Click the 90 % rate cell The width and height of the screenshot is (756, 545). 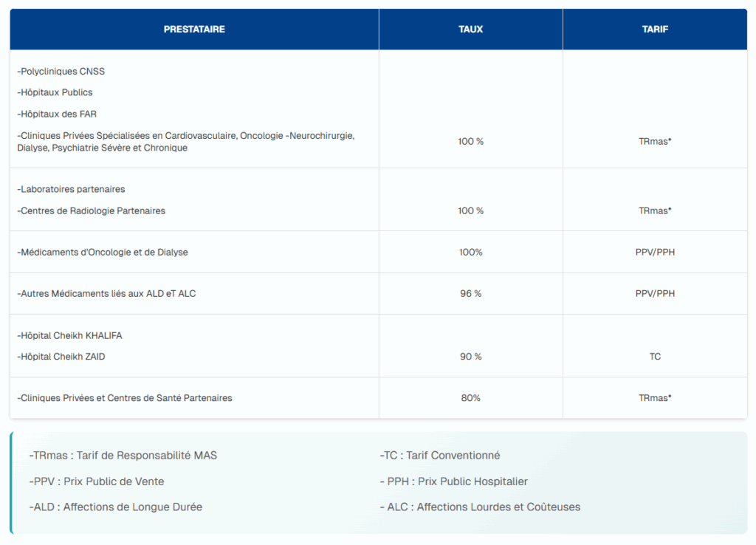(470, 357)
